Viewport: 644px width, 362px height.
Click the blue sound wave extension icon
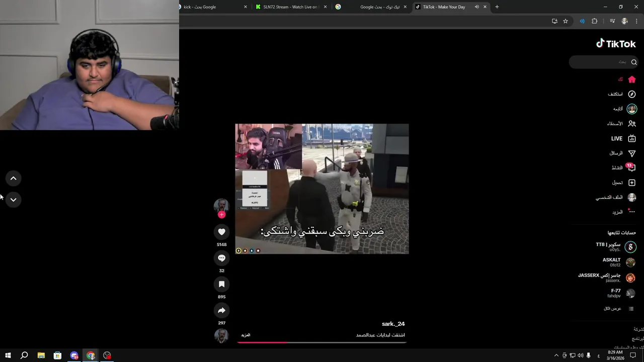582,21
